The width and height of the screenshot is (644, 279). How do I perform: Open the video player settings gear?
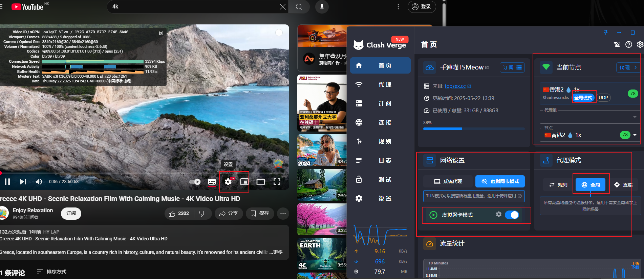(229, 182)
